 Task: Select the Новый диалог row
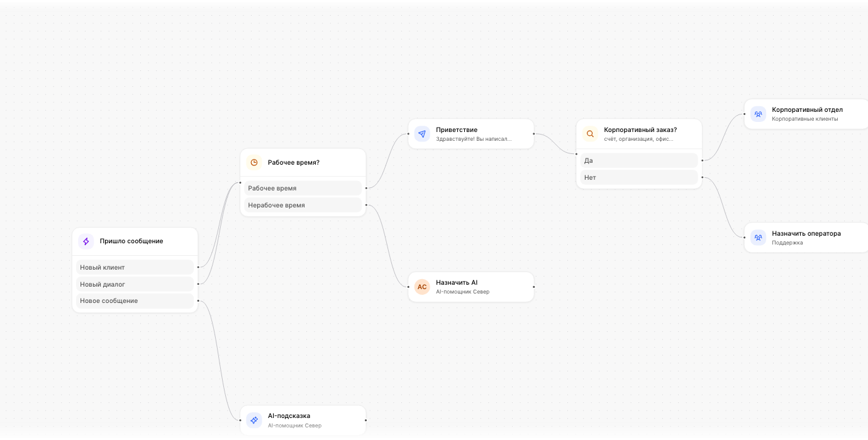135,284
